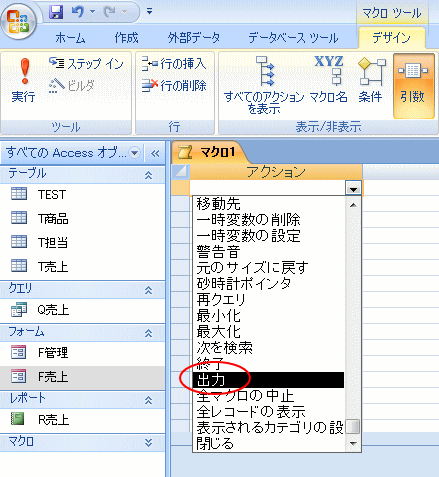
Task: Click the action list scrollbar thumb
Action: coord(353,427)
